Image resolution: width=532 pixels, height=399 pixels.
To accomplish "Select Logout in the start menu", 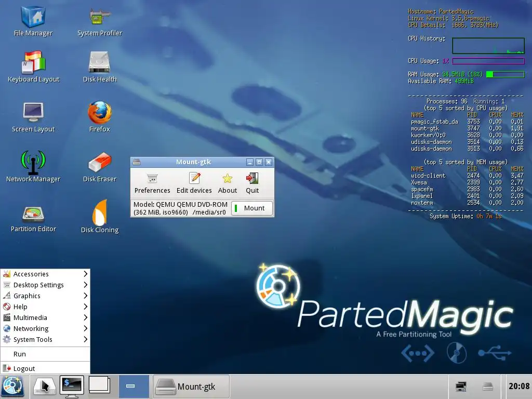I will point(45,368).
